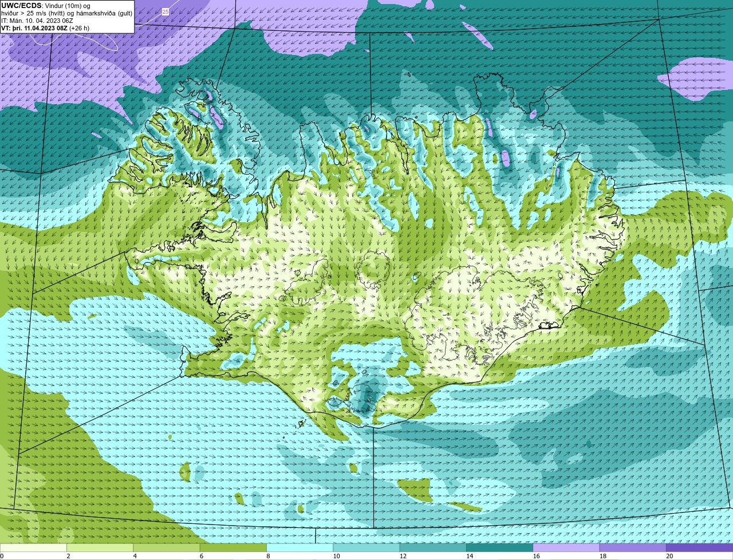Click the 'VT: þri. 11.04.2023 08Z (+26 h)' line
Viewport: 733px width, 560px height.
coord(45,28)
